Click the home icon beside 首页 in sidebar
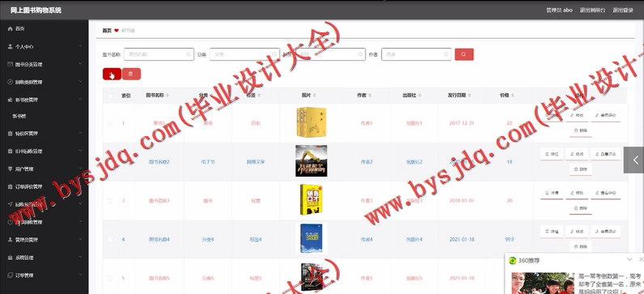The image size is (644, 294). pos(11,29)
